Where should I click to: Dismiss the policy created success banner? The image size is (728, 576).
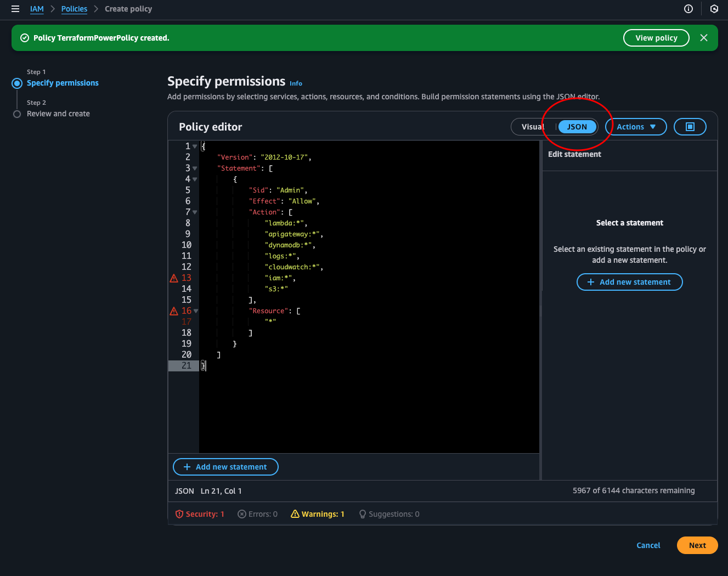point(704,38)
